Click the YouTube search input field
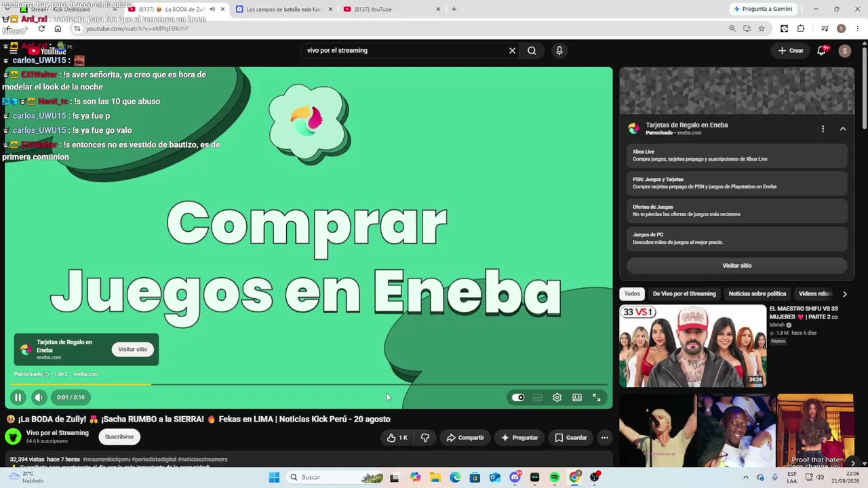The height and width of the screenshot is (488, 868). 405,50
